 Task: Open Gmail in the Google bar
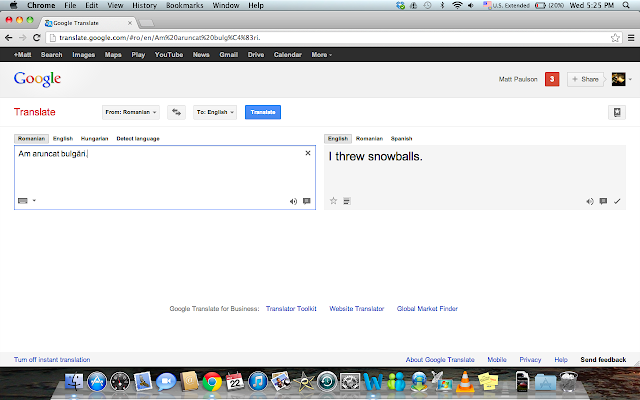pos(229,55)
